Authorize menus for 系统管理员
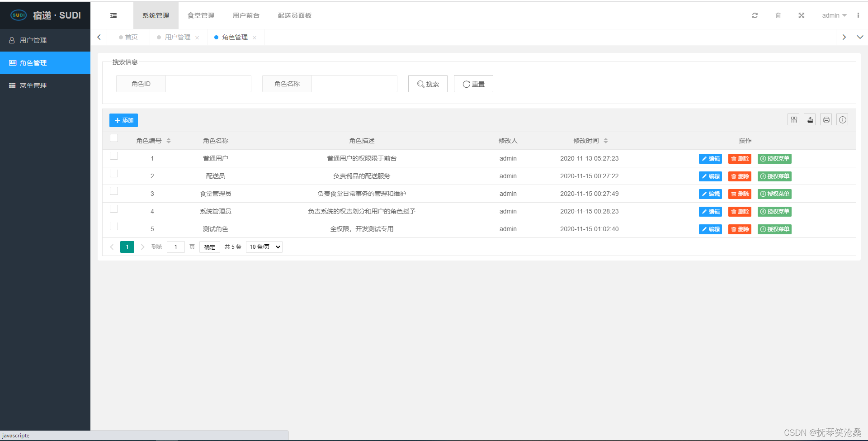This screenshot has width=868, height=441. (x=774, y=212)
